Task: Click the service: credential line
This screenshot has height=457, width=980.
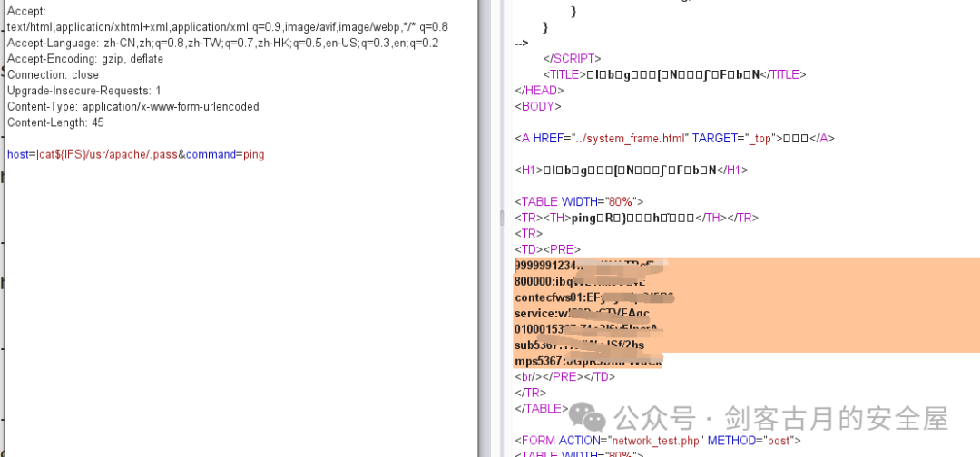Action: point(582,314)
